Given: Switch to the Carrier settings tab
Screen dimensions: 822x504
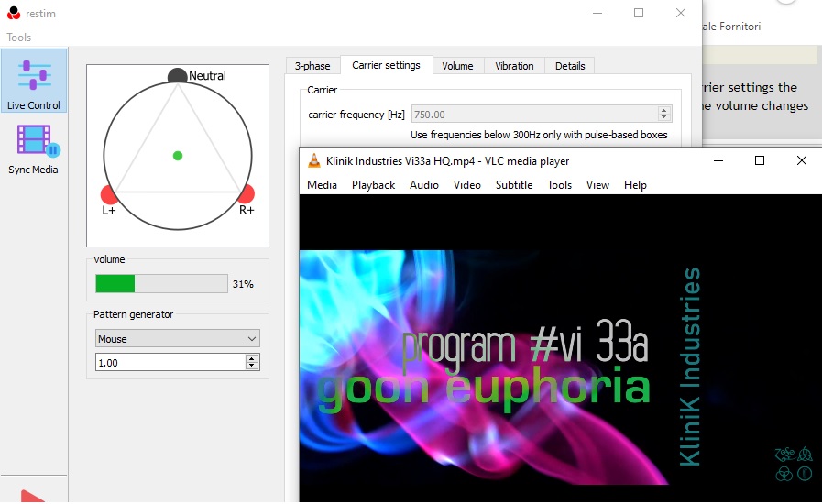Looking at the screenshot, I should pos(387,65).
